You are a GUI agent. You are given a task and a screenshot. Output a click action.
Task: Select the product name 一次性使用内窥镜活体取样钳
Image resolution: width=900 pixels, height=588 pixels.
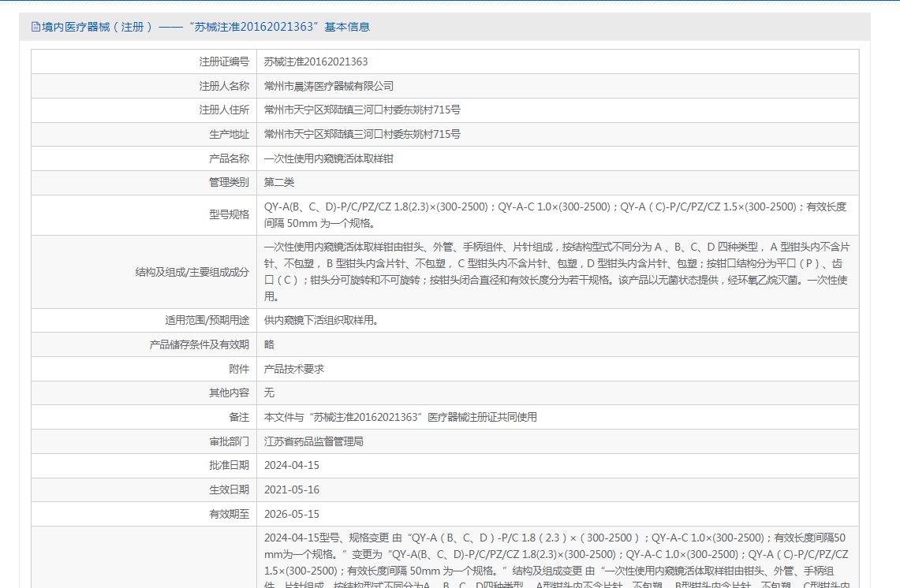[x=328, y=159]
